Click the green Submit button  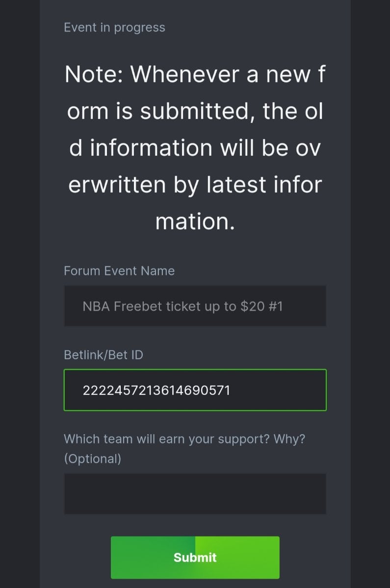click(195, 557)
